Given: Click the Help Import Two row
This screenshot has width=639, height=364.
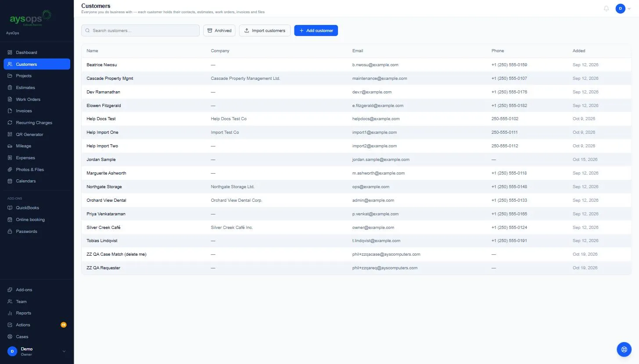Looking at the screenshot, I should pos(356,146).
